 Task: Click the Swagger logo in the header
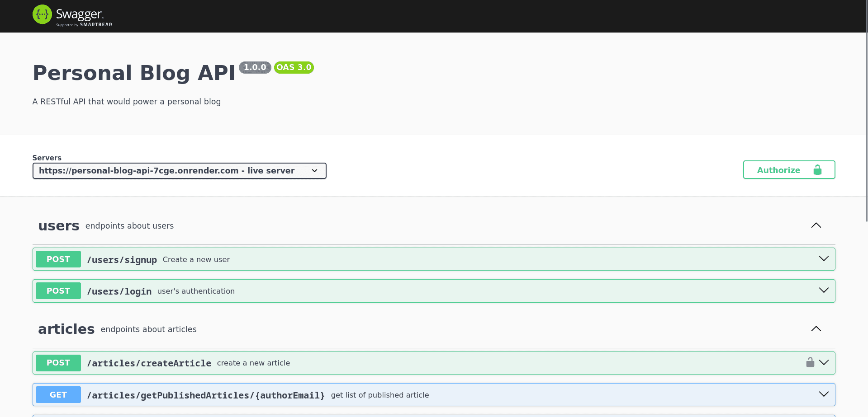coord(72,16)
